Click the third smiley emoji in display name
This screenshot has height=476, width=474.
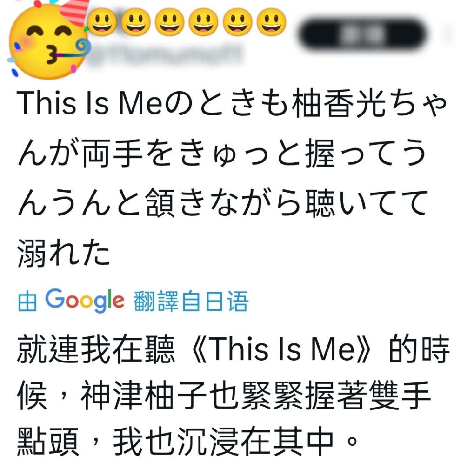[170, 22]
